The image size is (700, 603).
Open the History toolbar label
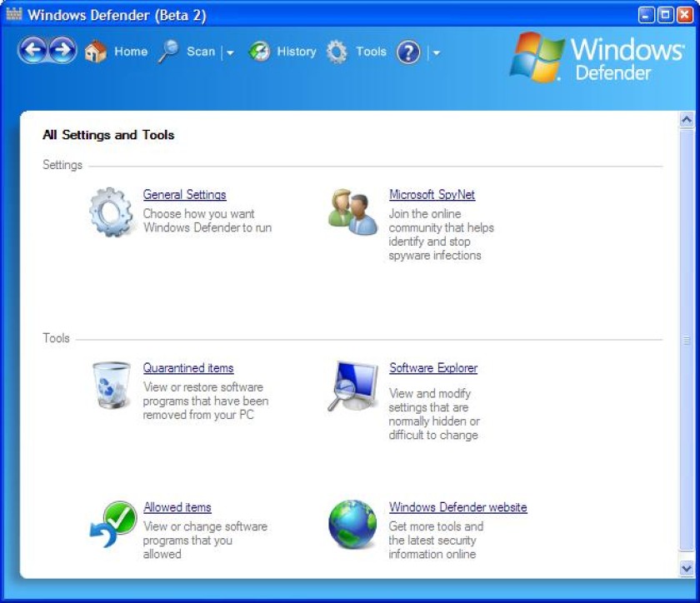(x=297, y=52)
